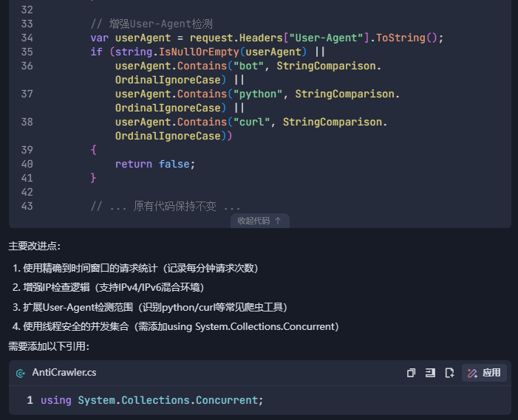Click the "python" string literal on line 37
The image size is (518, 420).
pos(258,94)
